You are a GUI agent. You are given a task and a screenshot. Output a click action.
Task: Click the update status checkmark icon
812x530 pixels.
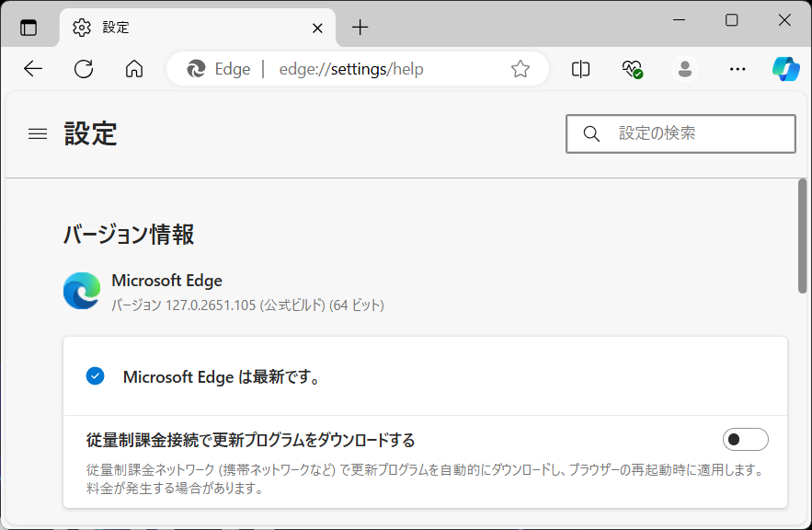(95, 376)
